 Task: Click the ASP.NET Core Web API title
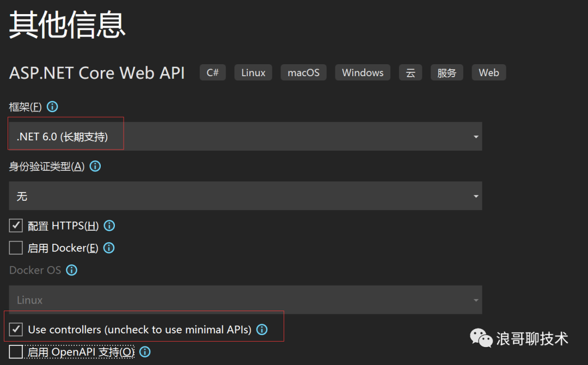[97, 73]
